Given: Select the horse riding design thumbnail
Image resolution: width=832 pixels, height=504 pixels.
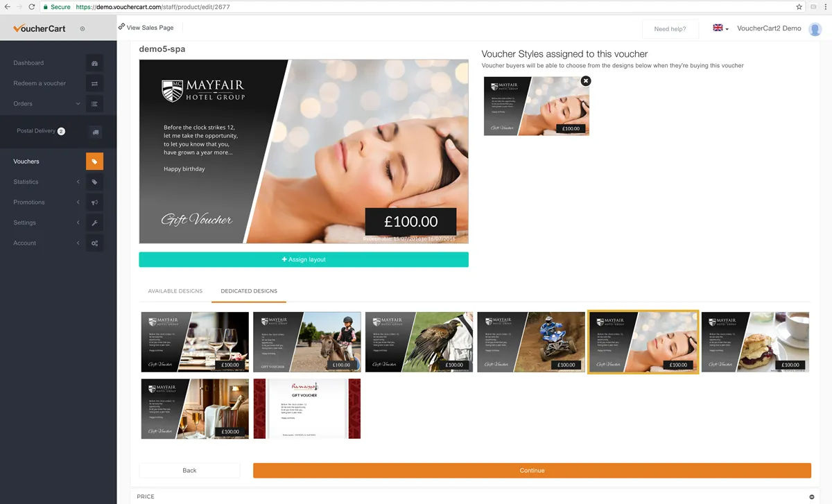Looking at the screenshot, I should 307,342.
